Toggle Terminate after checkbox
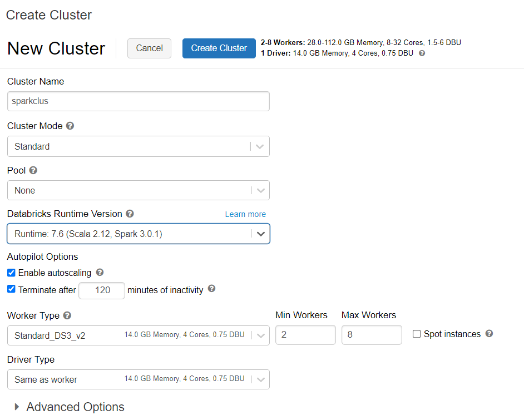 click(11, 289)
